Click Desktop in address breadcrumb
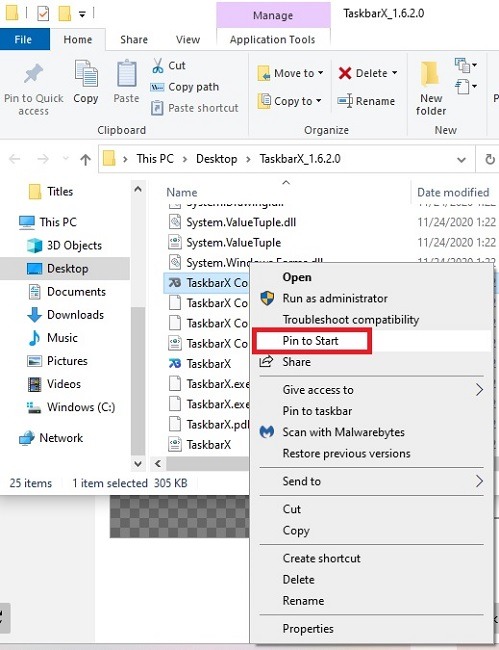The width and height of the screenshot is (499, 650). click(217, 159)
